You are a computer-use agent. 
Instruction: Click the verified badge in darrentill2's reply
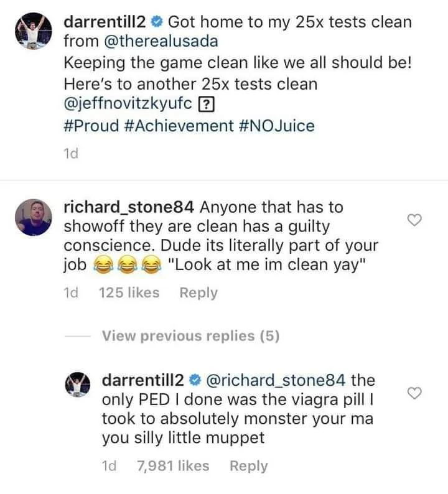point(195,380)
